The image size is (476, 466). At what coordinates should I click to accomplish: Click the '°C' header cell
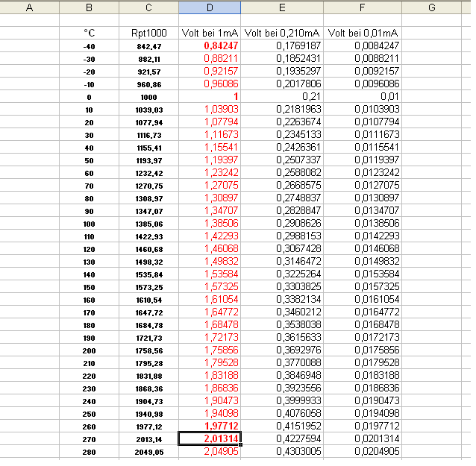coord(89,33)
